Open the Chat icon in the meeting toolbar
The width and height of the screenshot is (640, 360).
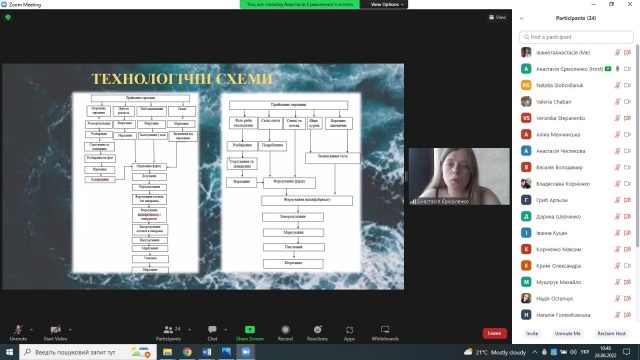tap(212, 329)
